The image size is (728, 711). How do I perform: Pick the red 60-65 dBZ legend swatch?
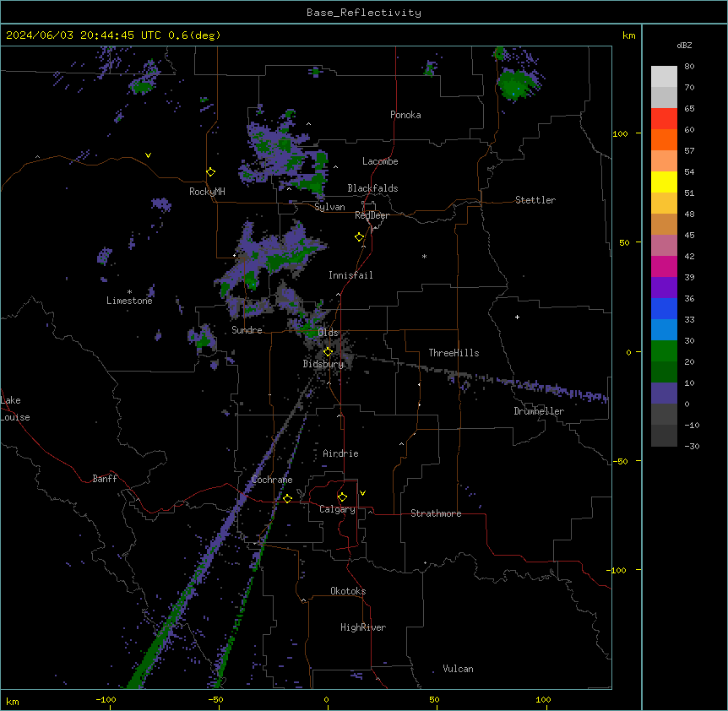click(664, 118)
